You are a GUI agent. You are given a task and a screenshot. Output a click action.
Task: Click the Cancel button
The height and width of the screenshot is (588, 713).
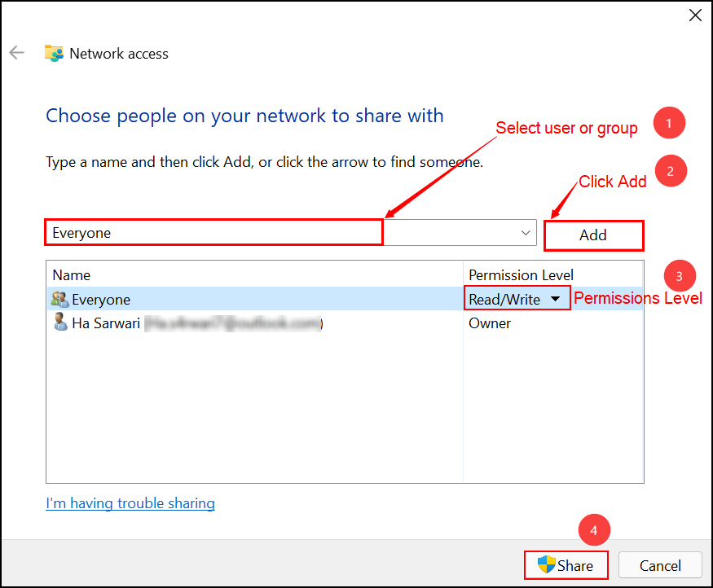tap(660, 565)
